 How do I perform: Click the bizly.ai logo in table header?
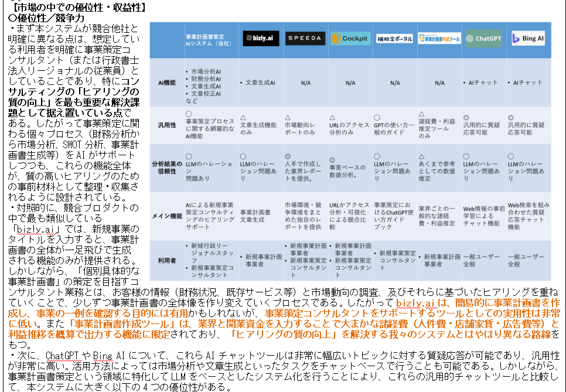[x=261, y=39]
